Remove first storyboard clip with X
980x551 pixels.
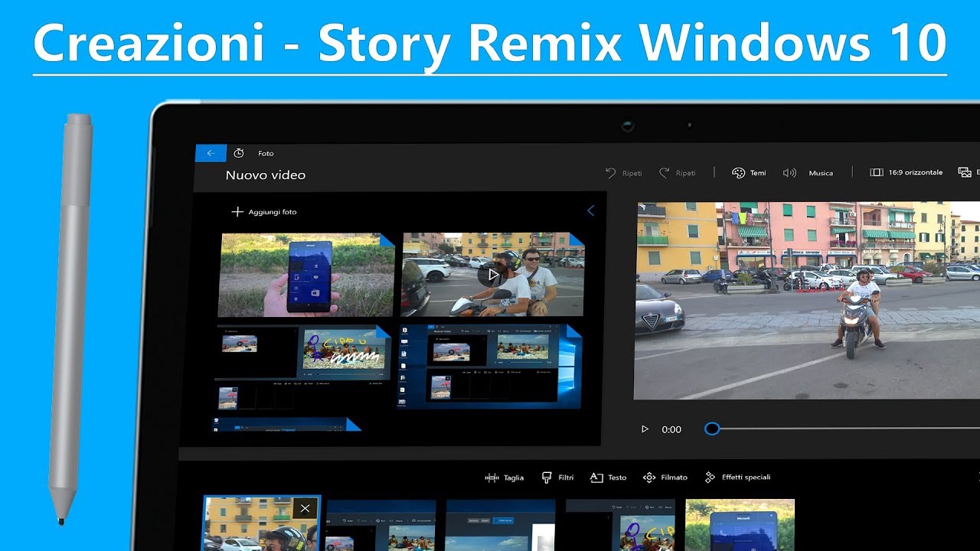click(305, 508)
